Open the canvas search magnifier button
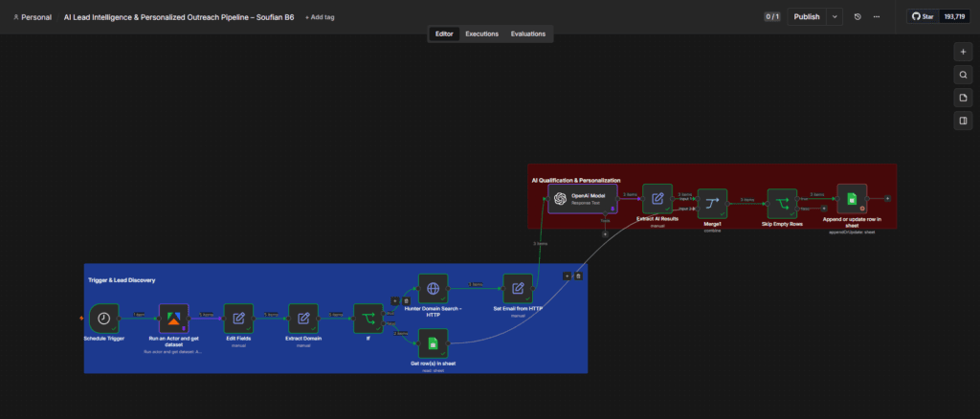 point(963,75)
